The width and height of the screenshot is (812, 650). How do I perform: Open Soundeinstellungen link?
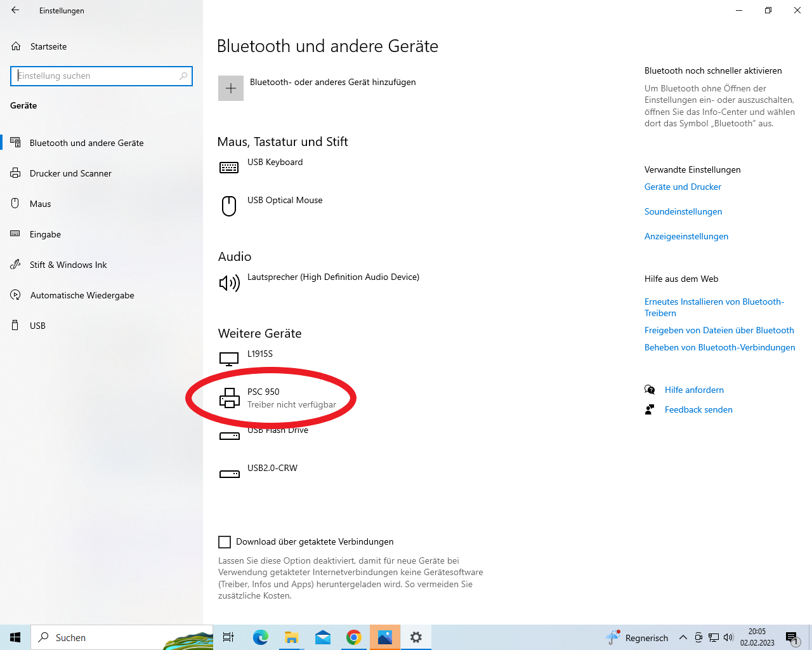[683, 211]
